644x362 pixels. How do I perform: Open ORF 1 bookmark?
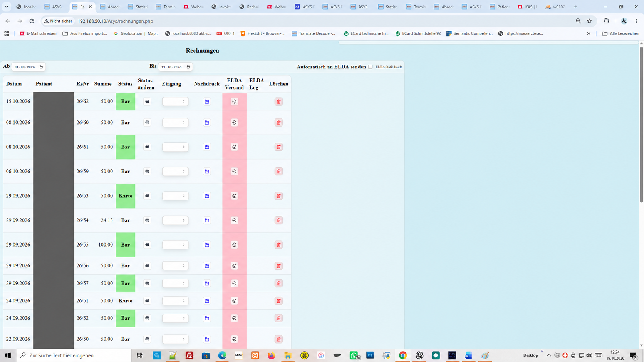[x=226, y=33]
